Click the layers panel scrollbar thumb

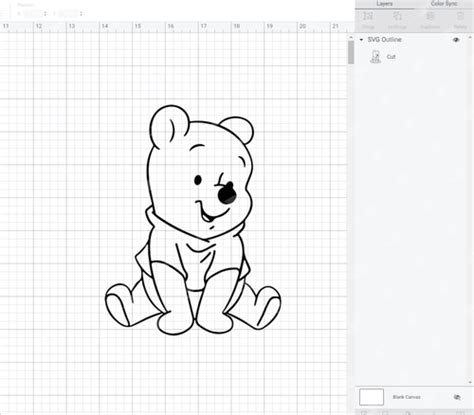[x=351, y=52]
